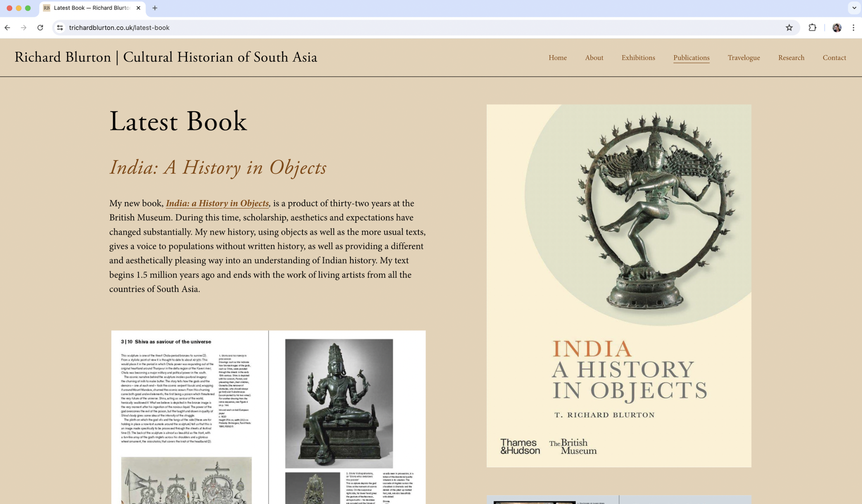This screenshot has width=862, height=504.
Task: Open the Contact page link
Action: click(x=834, y=58)
